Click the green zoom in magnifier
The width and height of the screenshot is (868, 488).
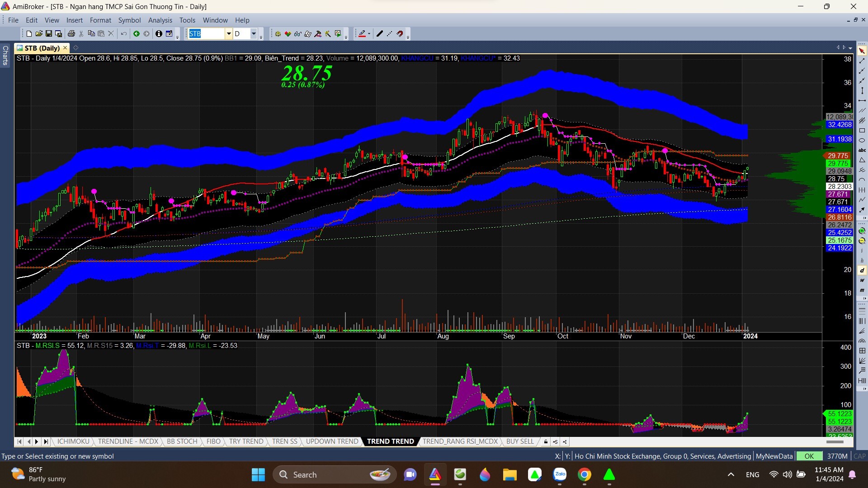pos(862,231)
